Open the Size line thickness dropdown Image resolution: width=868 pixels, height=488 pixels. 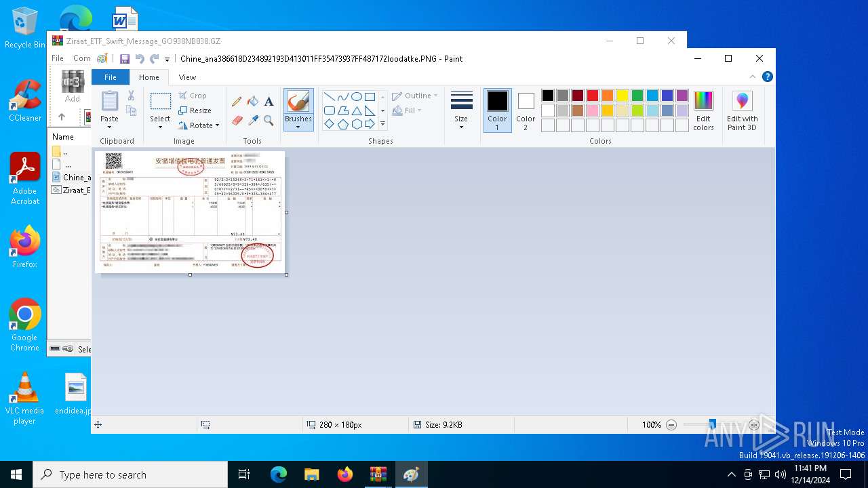(x=461, y=110)
